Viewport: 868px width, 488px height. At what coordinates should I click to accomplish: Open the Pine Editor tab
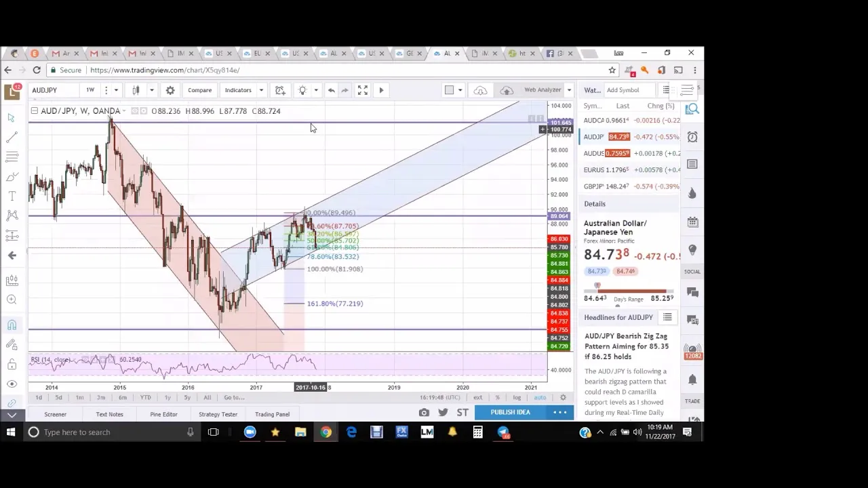(x=163, y=414)
